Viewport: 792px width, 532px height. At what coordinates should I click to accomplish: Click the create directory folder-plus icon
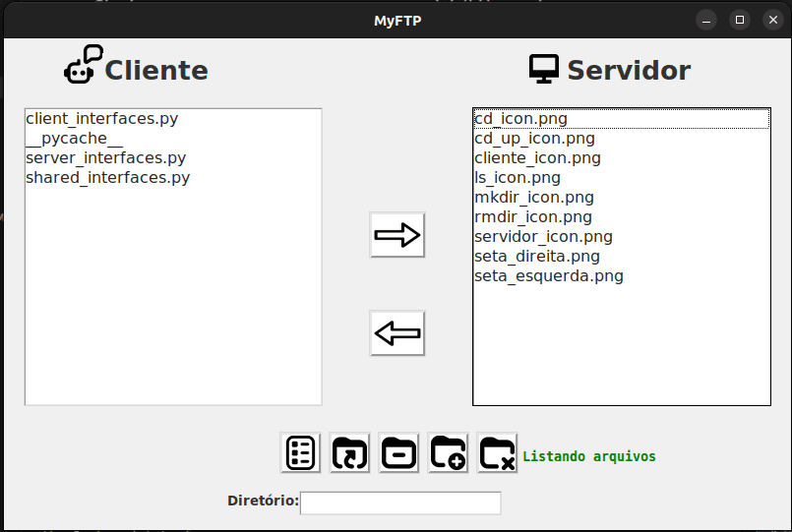(448, 452)
